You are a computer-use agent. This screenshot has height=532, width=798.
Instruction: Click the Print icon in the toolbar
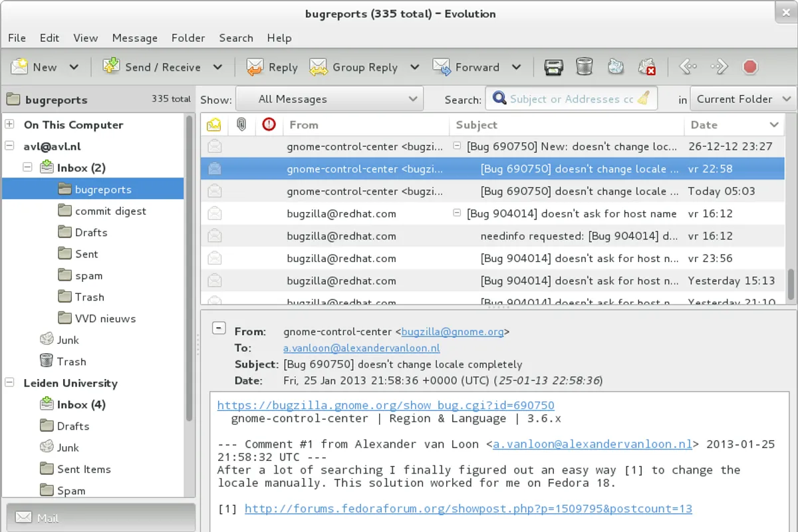(x=553, y=66)
